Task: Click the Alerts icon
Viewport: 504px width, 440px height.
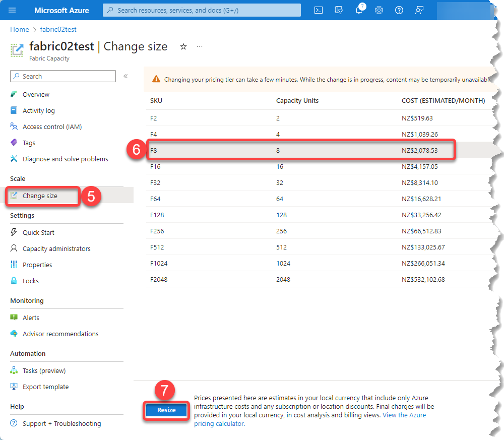Action: [14, 317]
